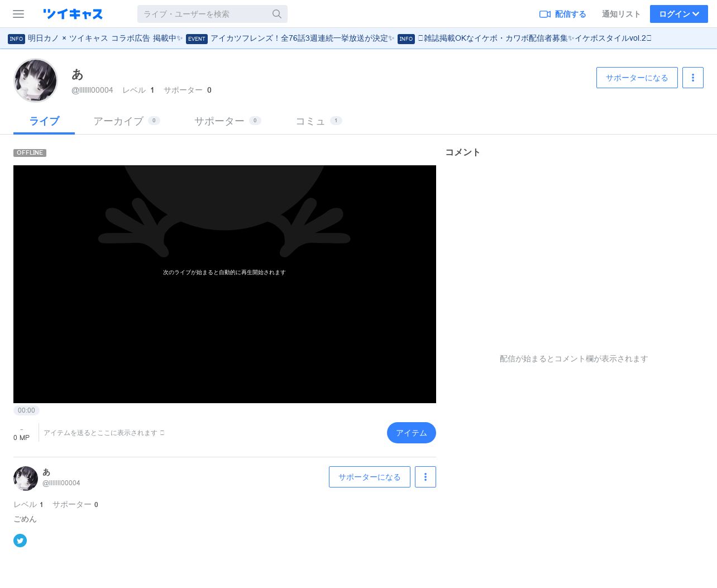717x588 pixels.
Task: Expand the ログイン dropdown button
Action: click(679, 14)
